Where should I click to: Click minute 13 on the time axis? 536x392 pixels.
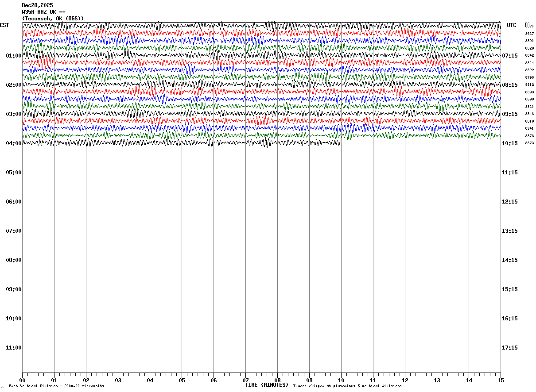click(437, 380)
